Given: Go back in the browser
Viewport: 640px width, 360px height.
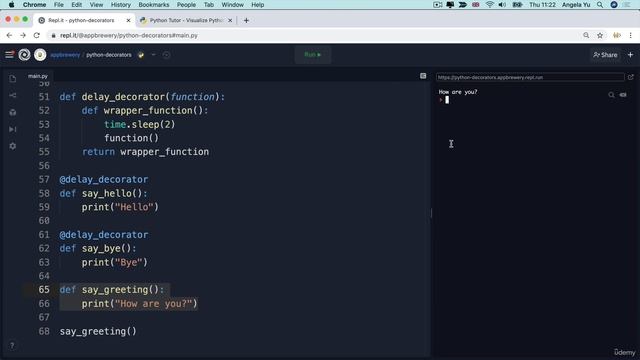Looking at the screenshot, I should [x=9, y=36].
